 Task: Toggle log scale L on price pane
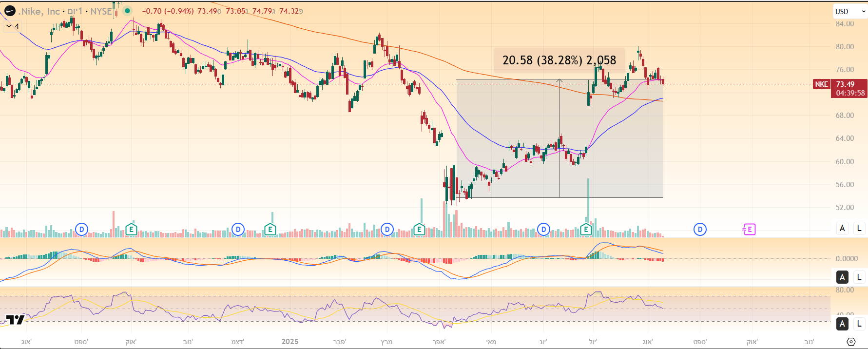(859, 228)
